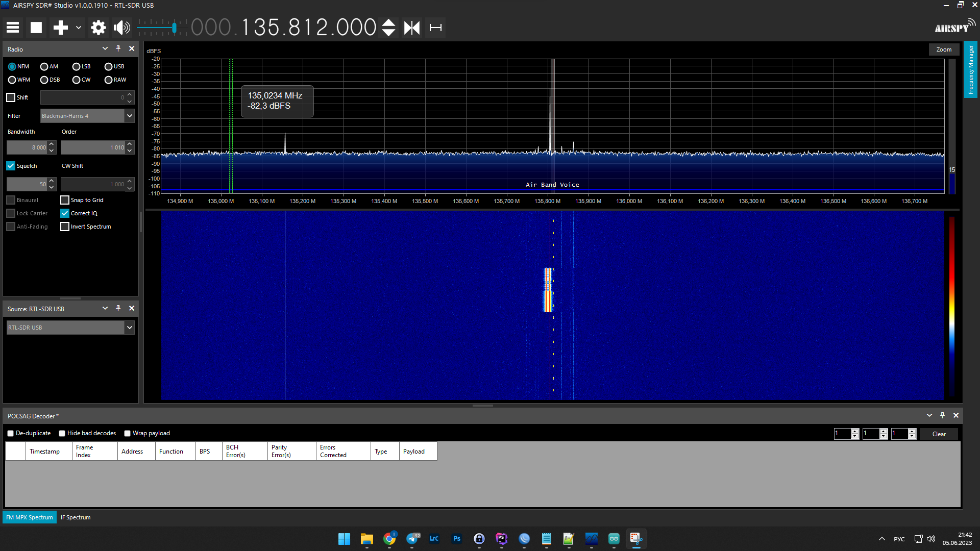Switch to the IF Spectrum tab

point(76,517)
